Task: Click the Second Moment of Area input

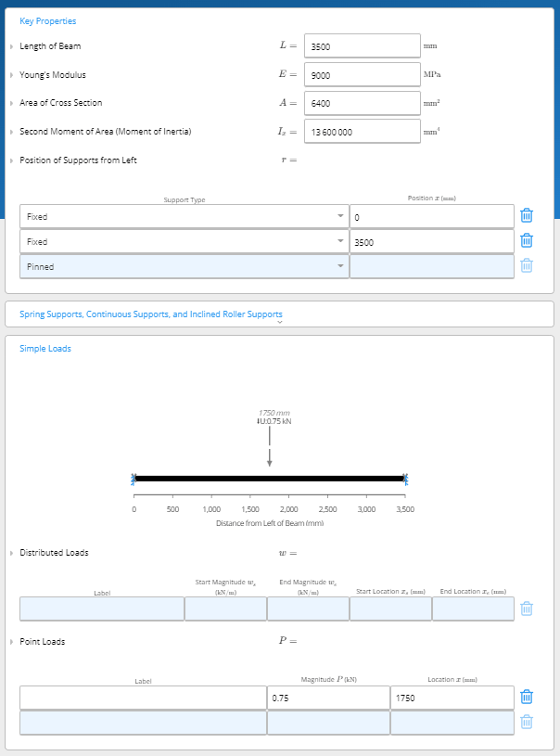Action: click(x=363, y=132)
